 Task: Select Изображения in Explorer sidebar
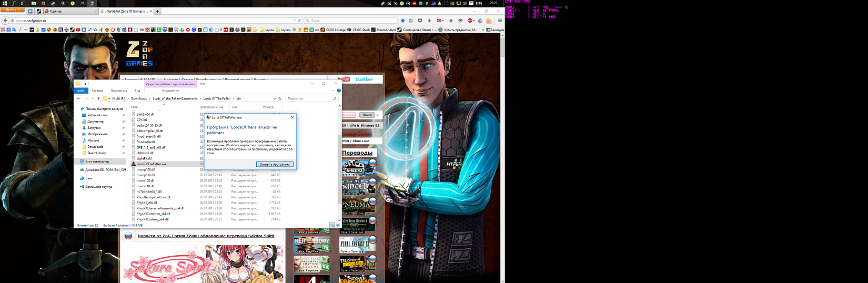click(x=97, y=134)
